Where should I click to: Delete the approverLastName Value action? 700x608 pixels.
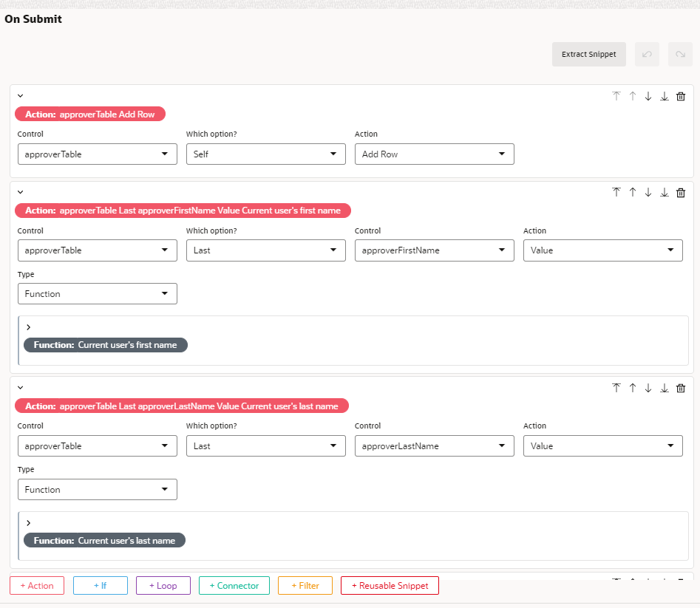(680, 388)
